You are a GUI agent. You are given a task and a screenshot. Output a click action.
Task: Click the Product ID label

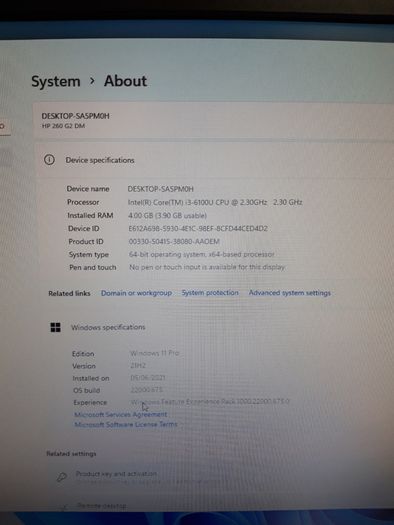pyautogui.click(x=86, y=241)
